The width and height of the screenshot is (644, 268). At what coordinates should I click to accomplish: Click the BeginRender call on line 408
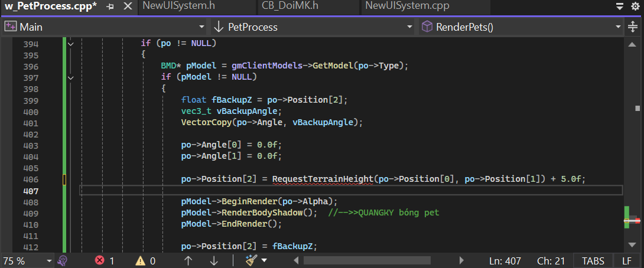pyautogui.click(x=250, y=202)
